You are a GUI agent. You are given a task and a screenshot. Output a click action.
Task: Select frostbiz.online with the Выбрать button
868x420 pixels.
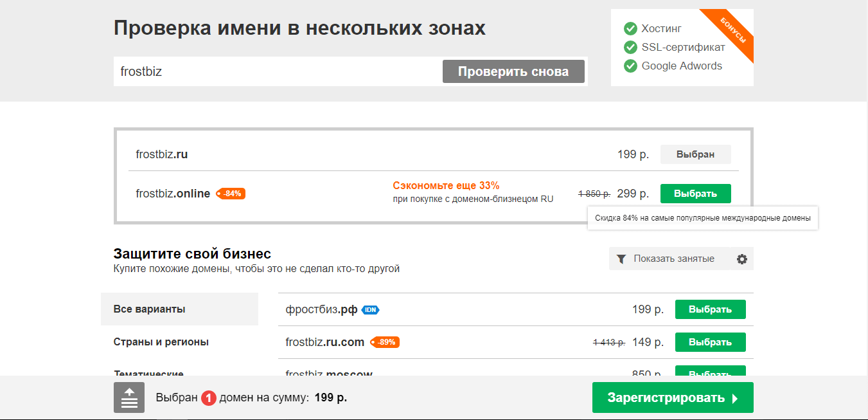[695, 194]
